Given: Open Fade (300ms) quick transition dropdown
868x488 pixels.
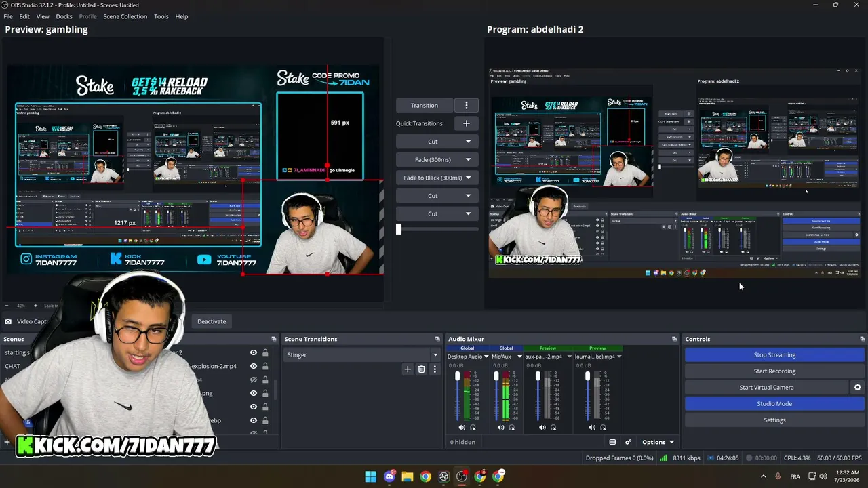Looking at the screenshot, I should 468,160.
